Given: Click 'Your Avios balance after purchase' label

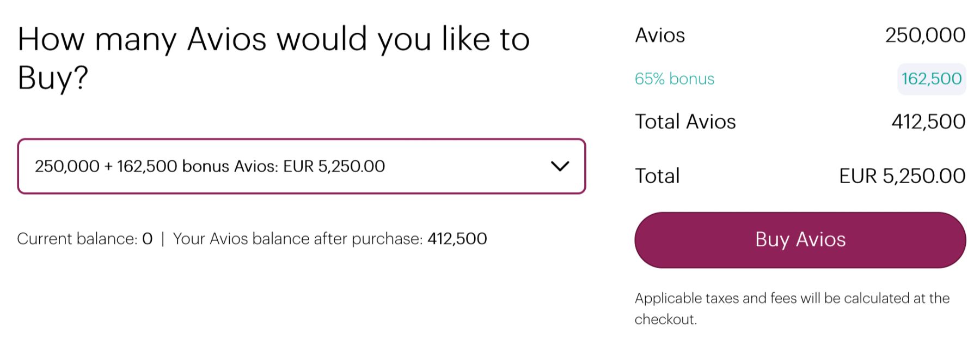Looking at the screenshot, I should [297, 239].
